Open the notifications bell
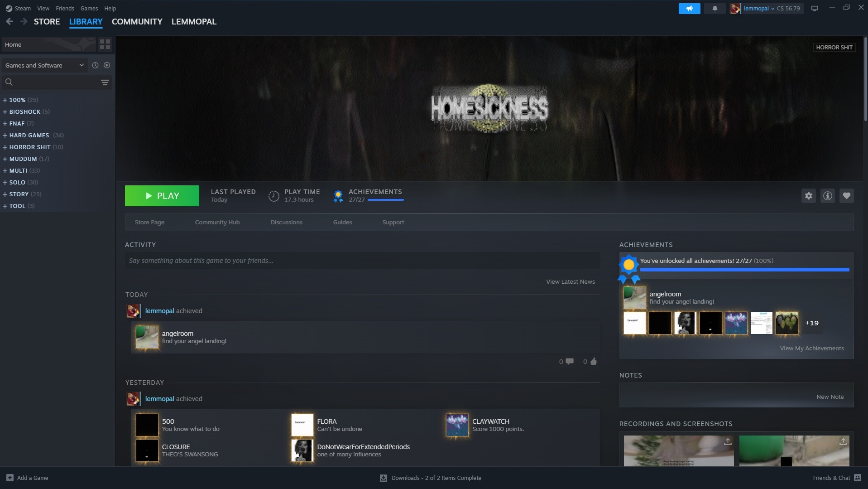The height and width of the screenshot is (489, 868). 715,8
